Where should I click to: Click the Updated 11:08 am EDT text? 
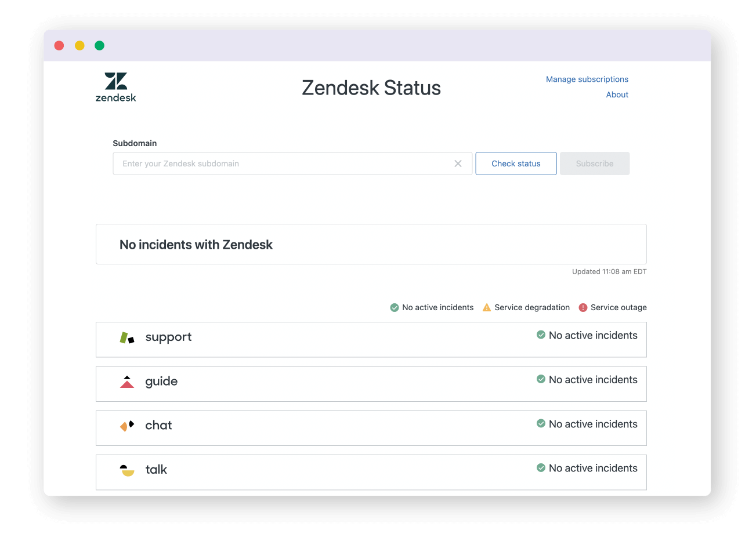point(609,271)
